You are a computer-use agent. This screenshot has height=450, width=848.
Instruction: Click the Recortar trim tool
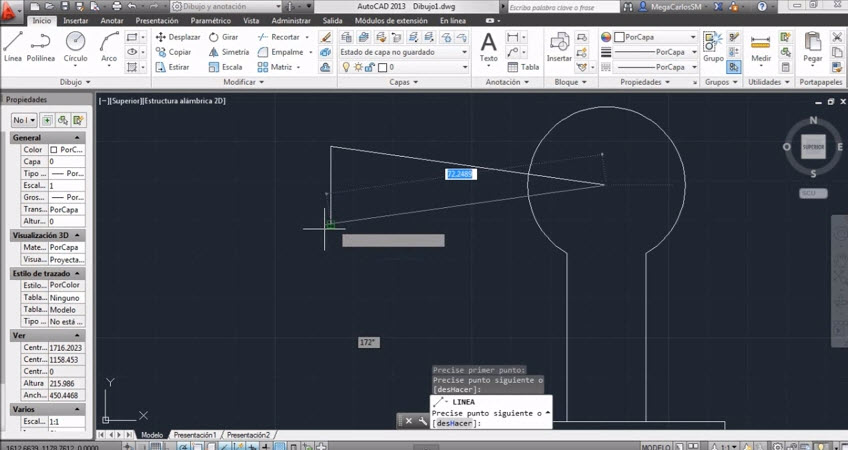point(279,37)
